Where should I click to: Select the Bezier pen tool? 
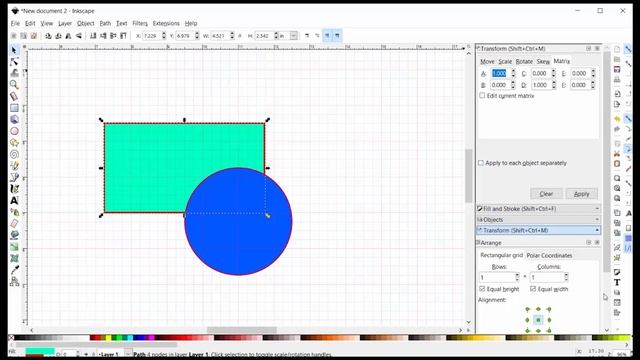tap(14, 177)
